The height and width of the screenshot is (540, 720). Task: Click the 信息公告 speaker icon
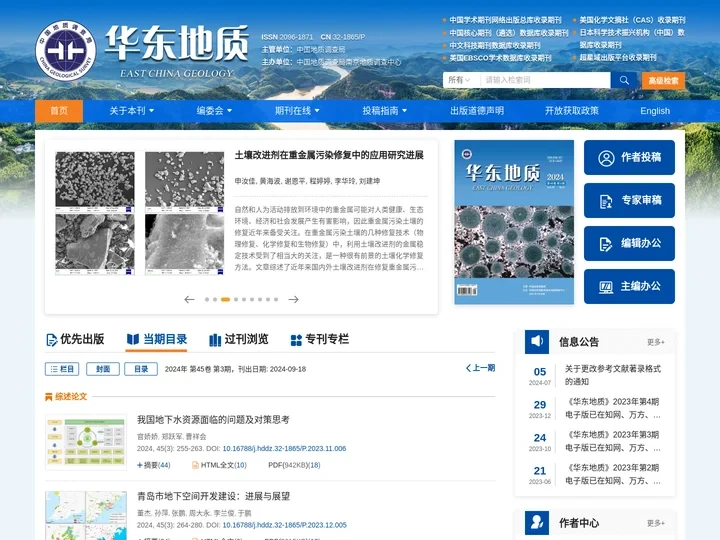537,341
